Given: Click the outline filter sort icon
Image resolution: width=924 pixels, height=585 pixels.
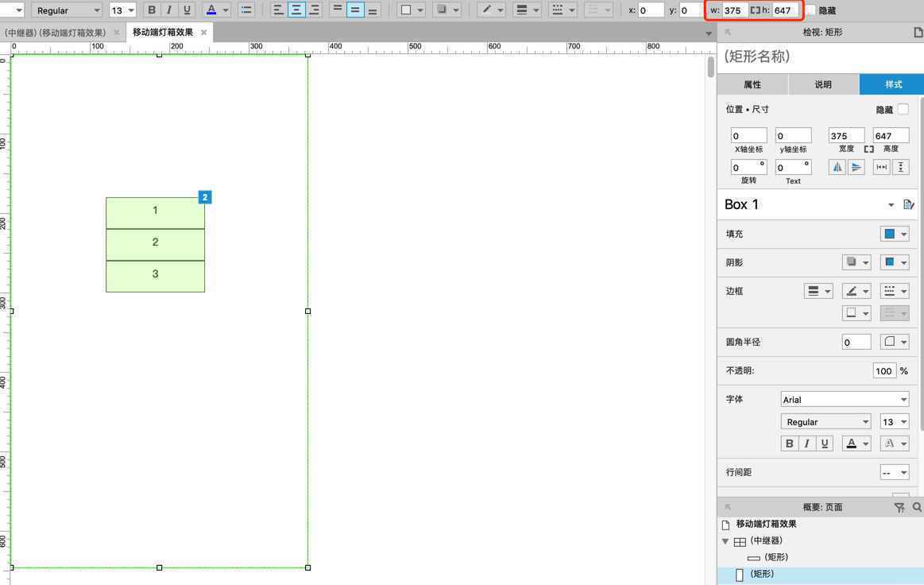Looking at the screenshot, I should coord(899,507).
